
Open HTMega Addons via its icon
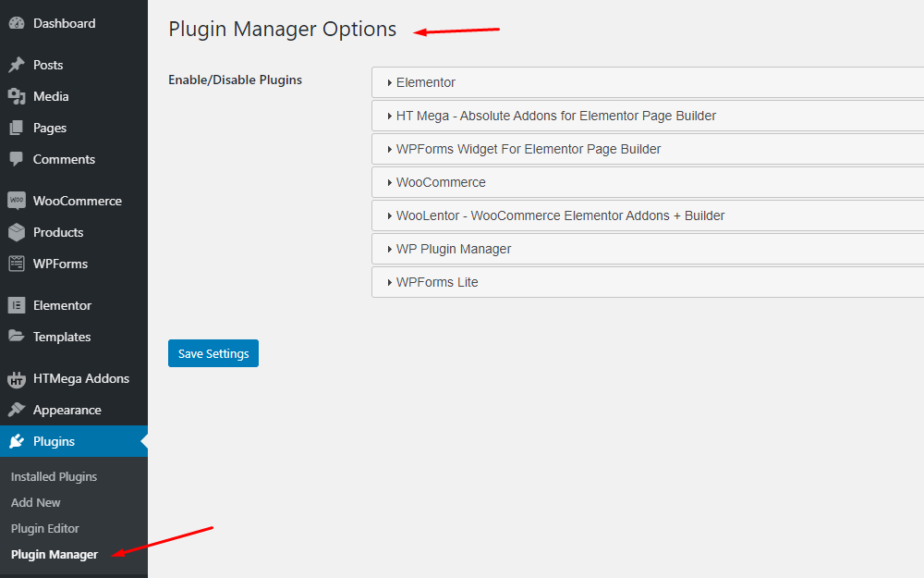pos(18,378)
